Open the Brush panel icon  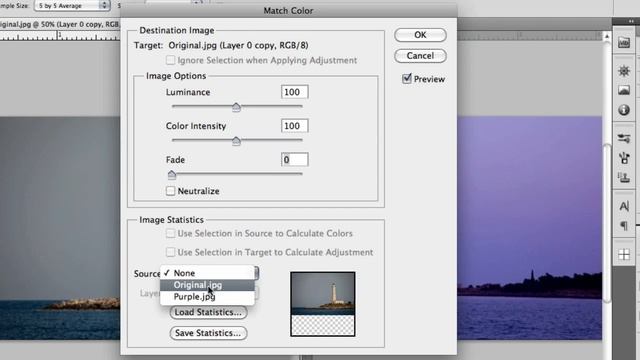pyautogui.click(x=624, y=158)
